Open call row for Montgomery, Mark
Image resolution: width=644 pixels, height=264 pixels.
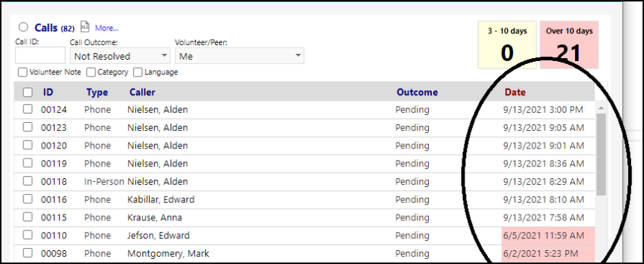(305, 253)
